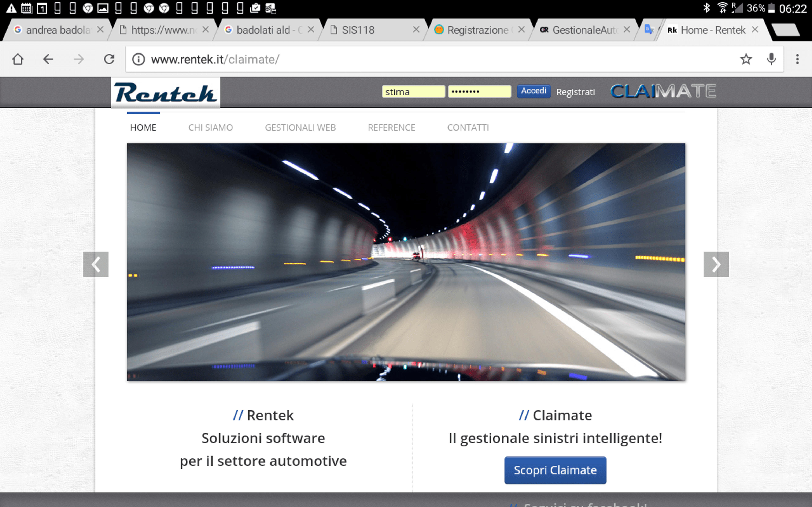Click the Registrati link

coord(575,92)
